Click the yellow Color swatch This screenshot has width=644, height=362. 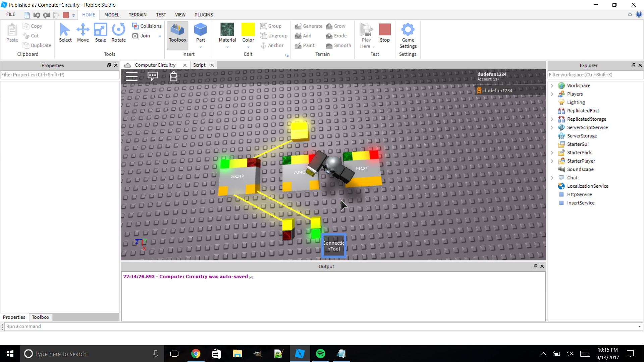pos(248,29)
